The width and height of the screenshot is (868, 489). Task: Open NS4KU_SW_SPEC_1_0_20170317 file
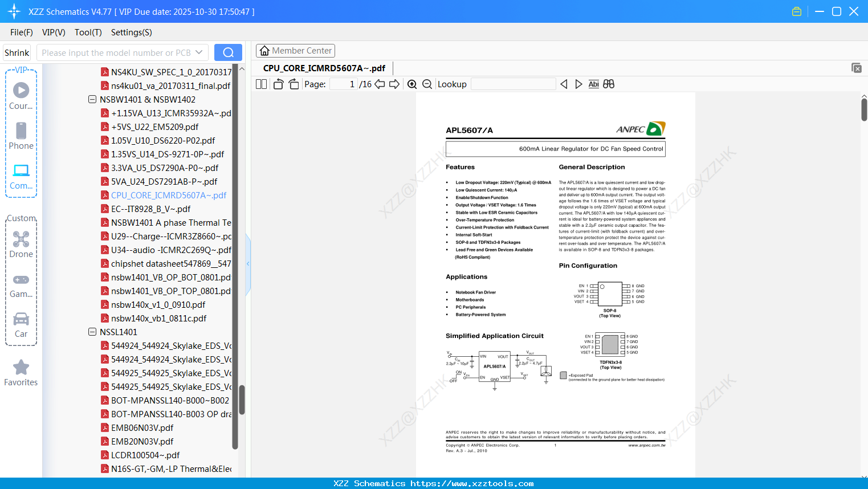(x=166, y=72)
